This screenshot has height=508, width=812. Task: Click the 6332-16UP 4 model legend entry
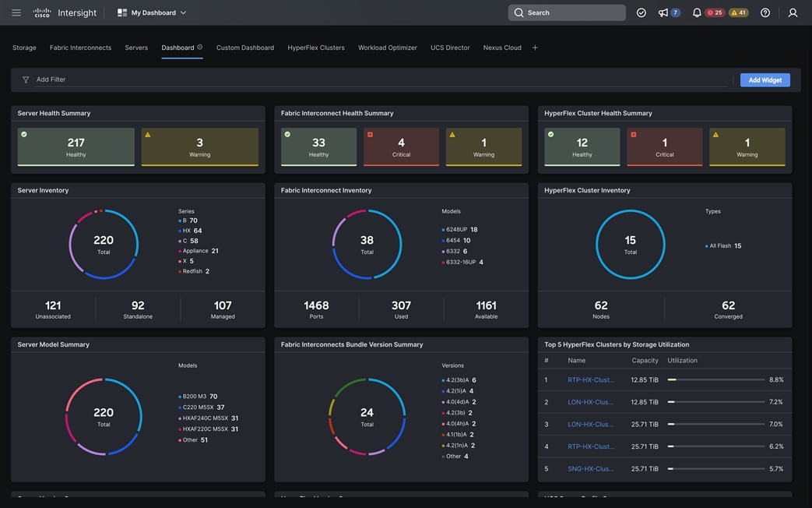coord(462,263)
